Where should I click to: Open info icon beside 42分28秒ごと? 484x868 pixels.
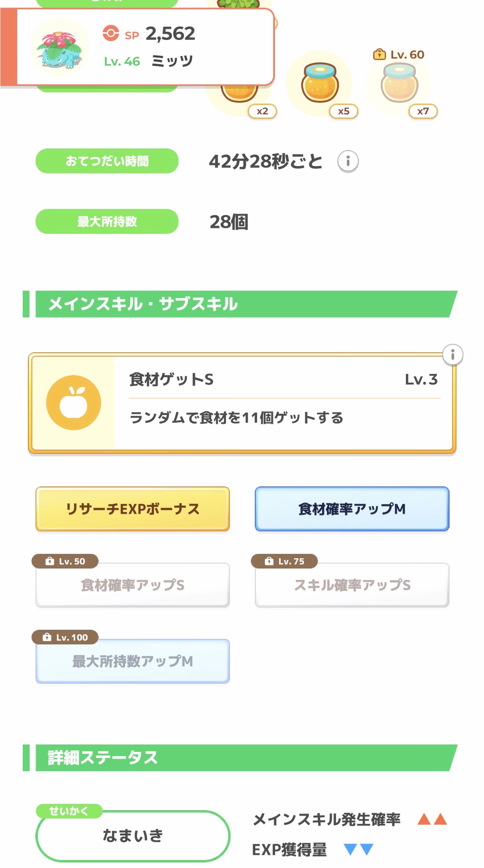348,161
